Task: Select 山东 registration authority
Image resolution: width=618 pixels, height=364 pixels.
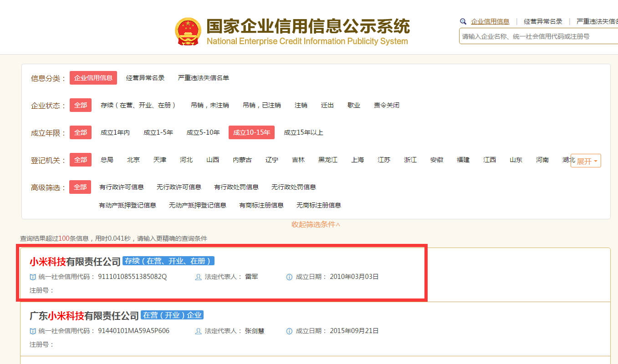Action: [516, 160]
